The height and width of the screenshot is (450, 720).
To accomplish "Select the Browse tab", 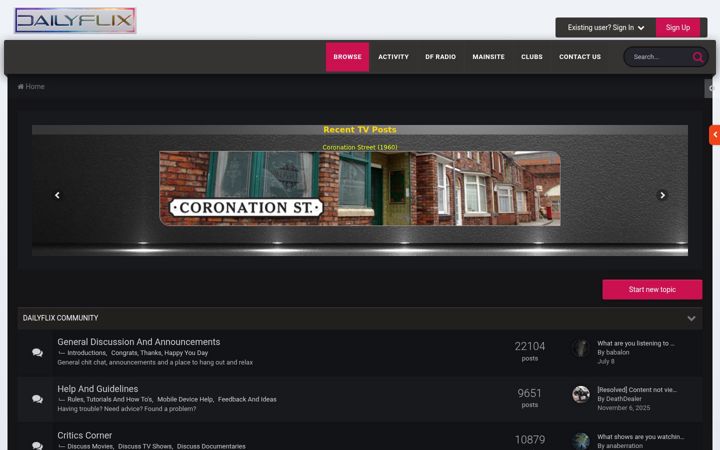I will (x=348, y=57).
